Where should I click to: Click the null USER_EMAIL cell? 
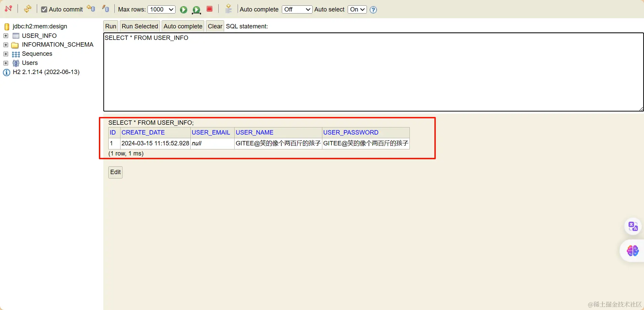coord(212,143)
